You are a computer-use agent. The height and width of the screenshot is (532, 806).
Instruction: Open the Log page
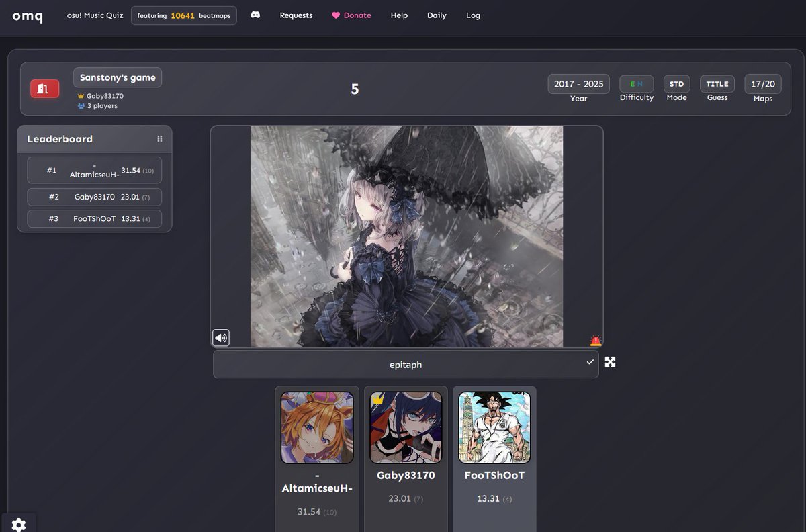473,15
